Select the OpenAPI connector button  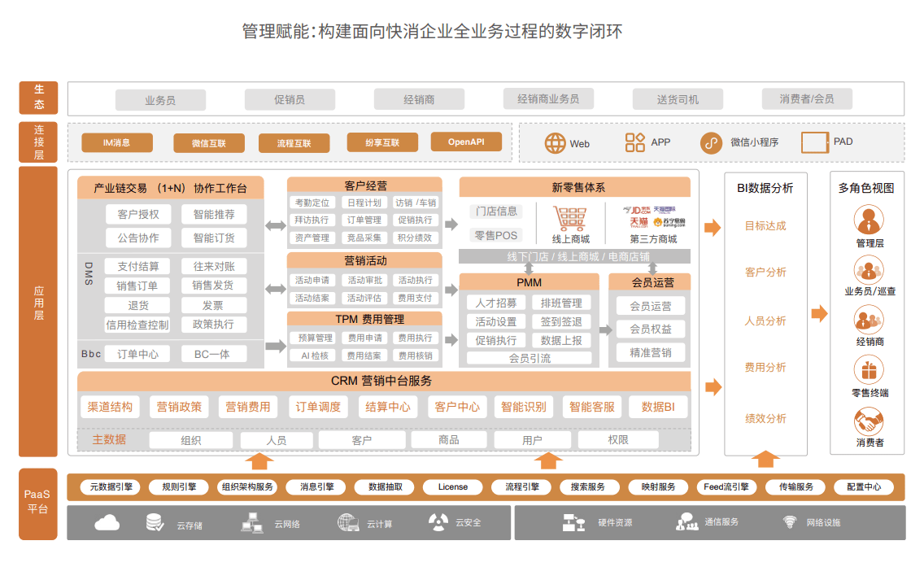pyautogui.click(x=465, y=142)
